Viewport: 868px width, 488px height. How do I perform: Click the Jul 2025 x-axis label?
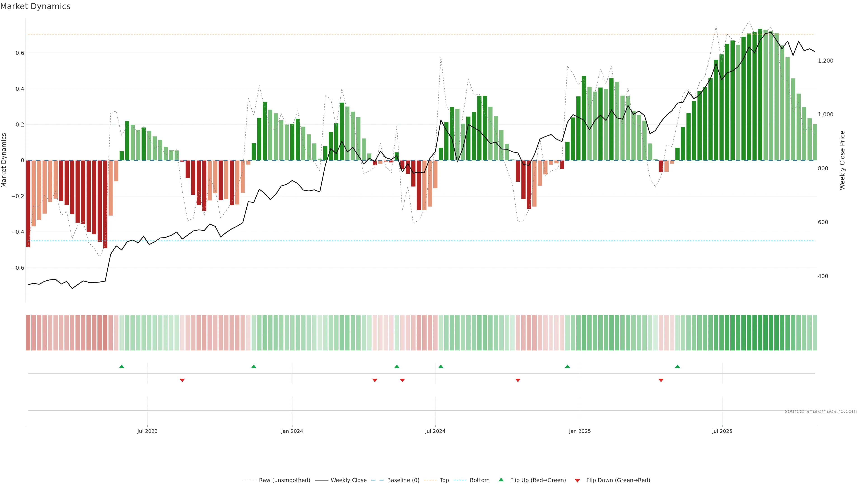pyautogui.click(x=722, y=431)
